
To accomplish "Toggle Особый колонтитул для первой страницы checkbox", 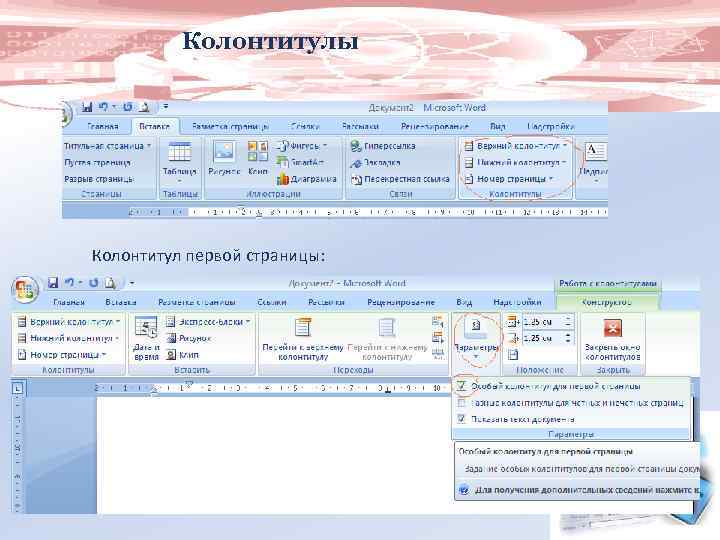I will pyautogui.click(x=462, y=386).
